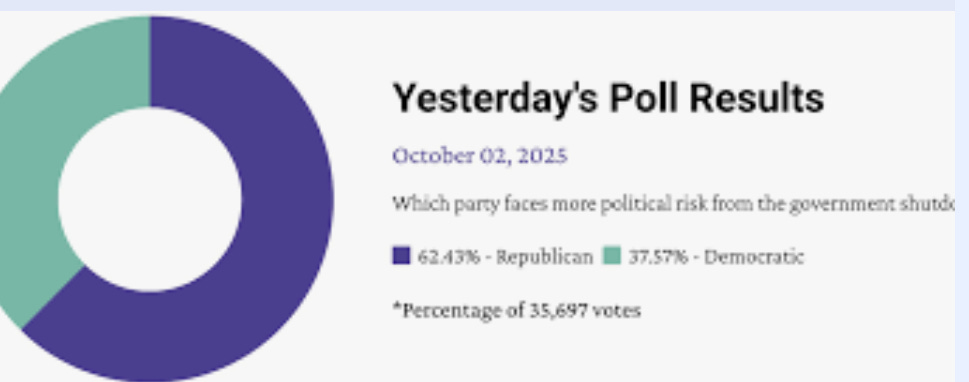Click the empty center of the donut chart
969x382 pixels.
[150, 199]
